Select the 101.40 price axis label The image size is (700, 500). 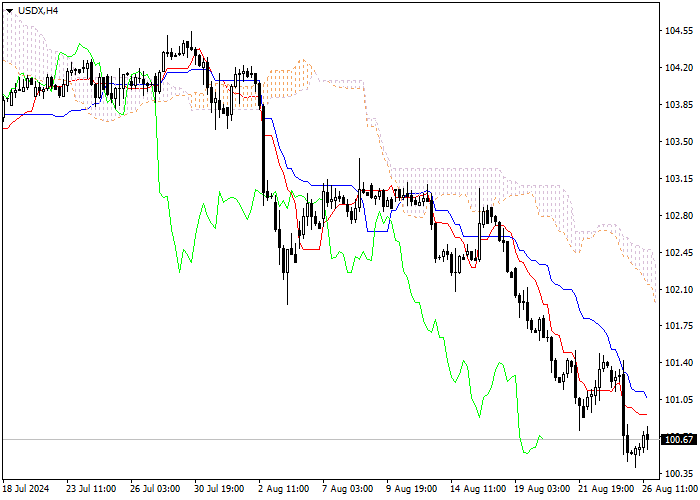point(679,362)
